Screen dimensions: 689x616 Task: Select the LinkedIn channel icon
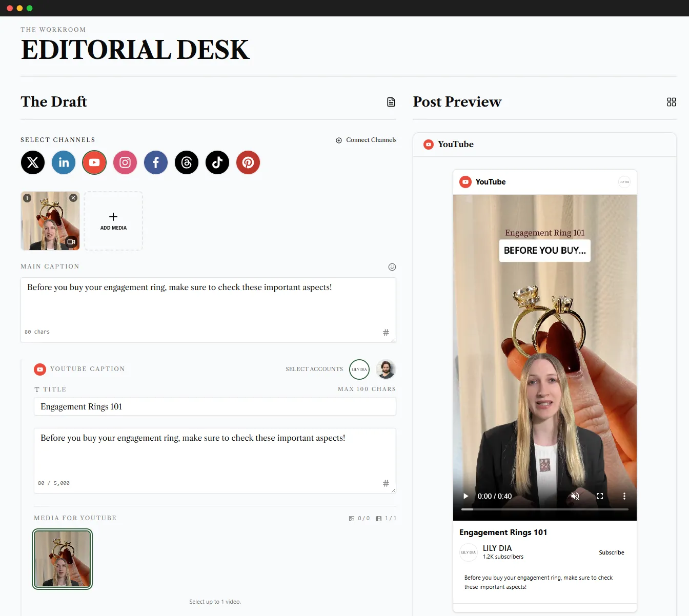63,162
